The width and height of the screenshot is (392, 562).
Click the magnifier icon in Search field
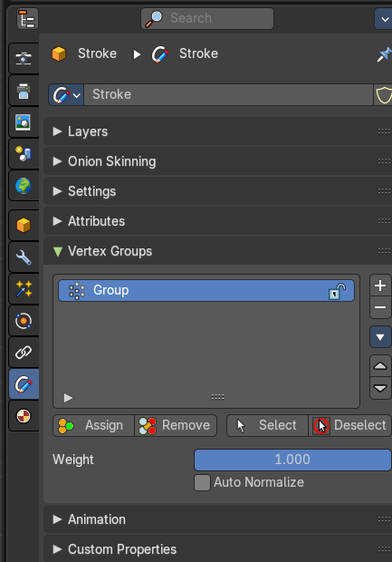click(154, 19)
